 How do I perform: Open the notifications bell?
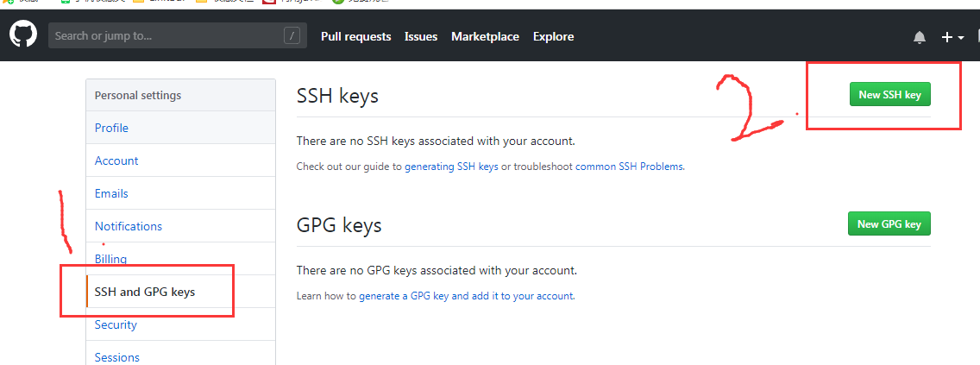point(920,37)
